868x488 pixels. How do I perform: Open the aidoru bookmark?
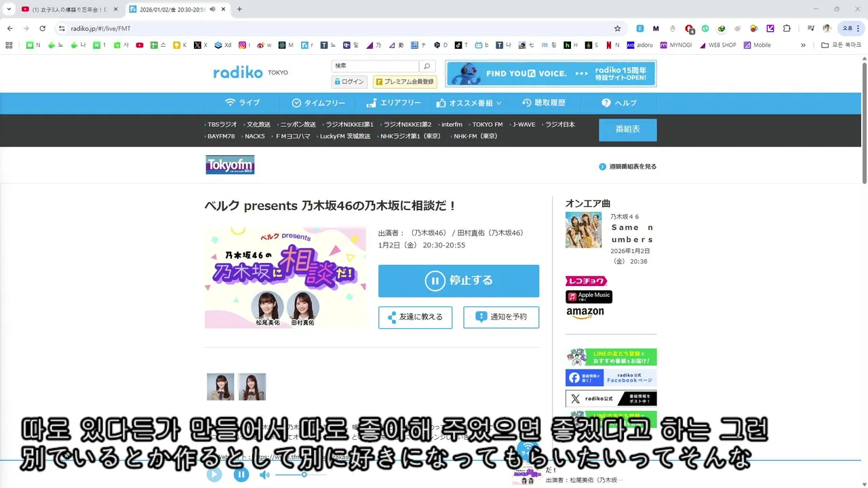click(639, 45)
